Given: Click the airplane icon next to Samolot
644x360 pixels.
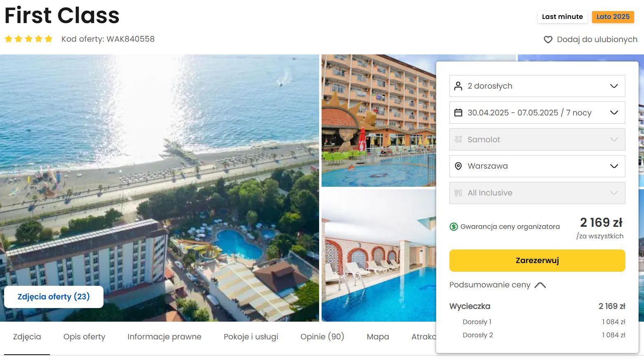Looking at the screenshot, I should click(458, 139).
